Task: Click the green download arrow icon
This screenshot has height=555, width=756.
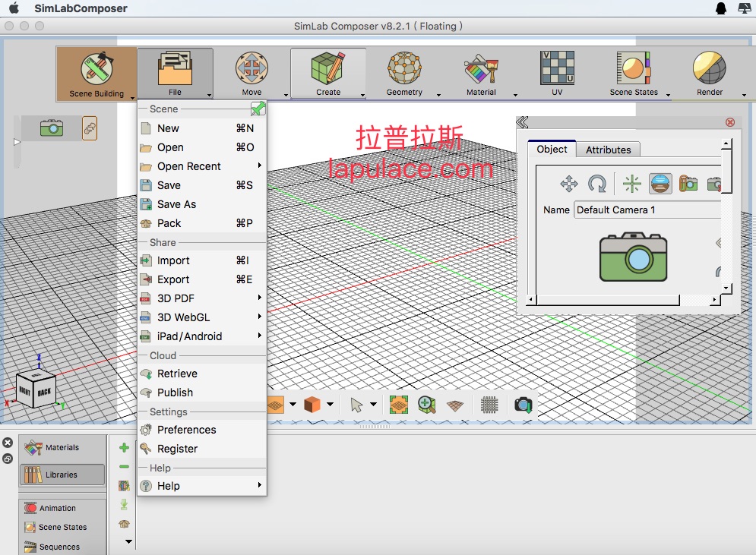Action: [x=125, y=504]
